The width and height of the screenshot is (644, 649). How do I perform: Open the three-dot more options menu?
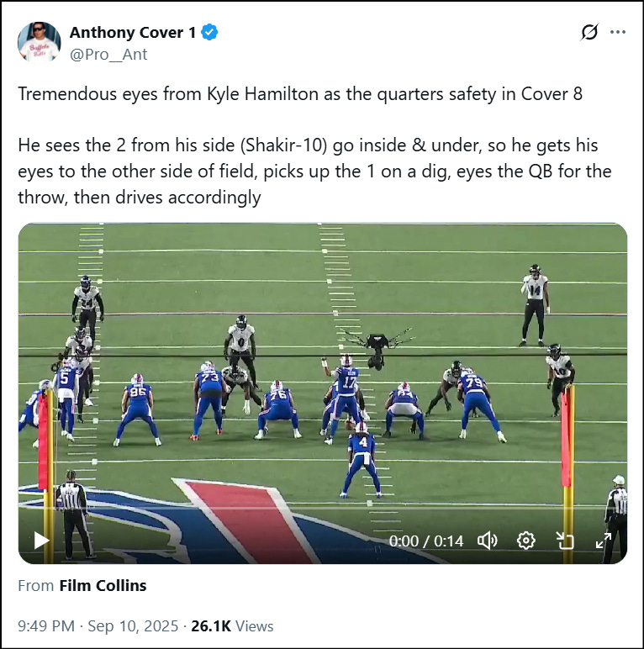618,32
